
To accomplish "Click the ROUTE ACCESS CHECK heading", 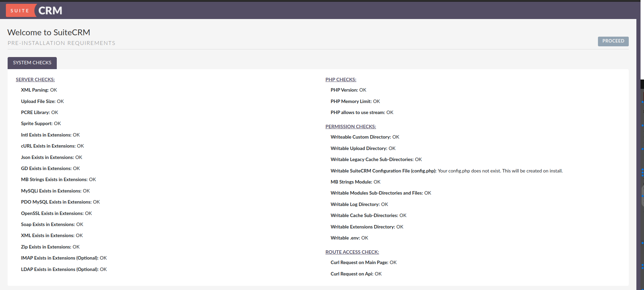I will tap(352, 252).
